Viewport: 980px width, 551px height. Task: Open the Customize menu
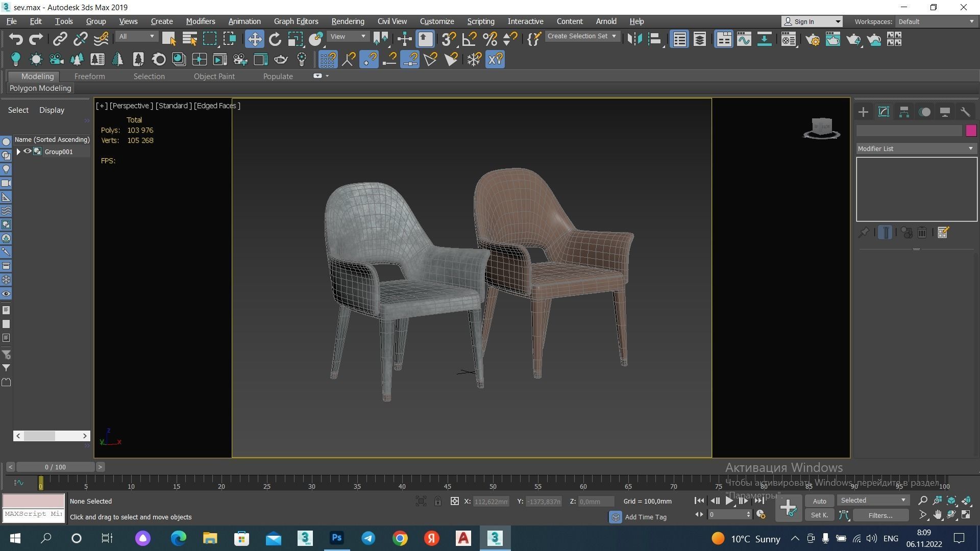437,21
